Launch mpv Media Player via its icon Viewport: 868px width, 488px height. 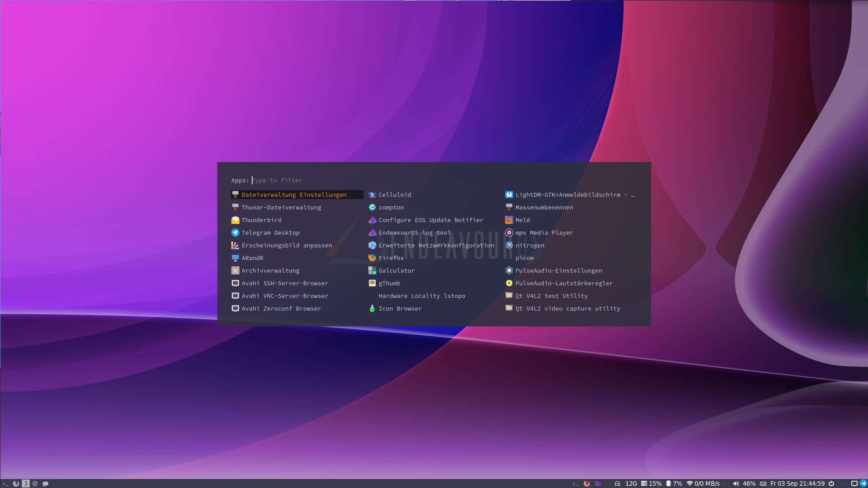point(509,233)
